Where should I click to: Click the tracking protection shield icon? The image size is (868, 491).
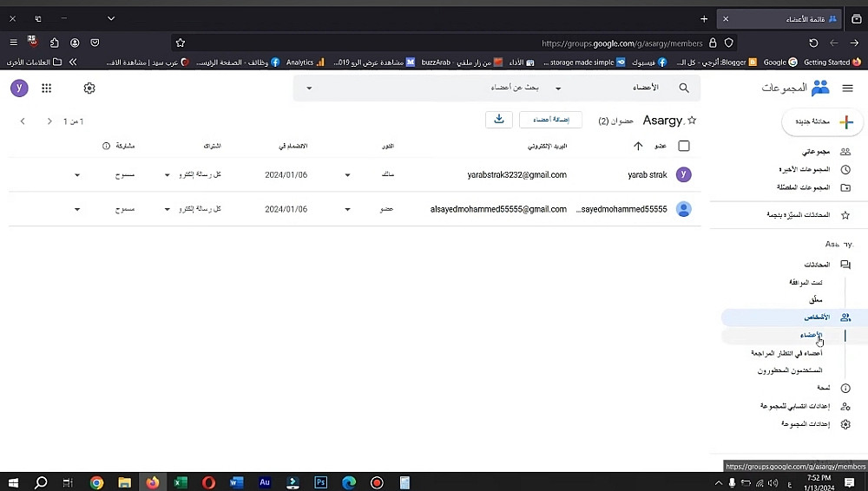pos(729,43)
